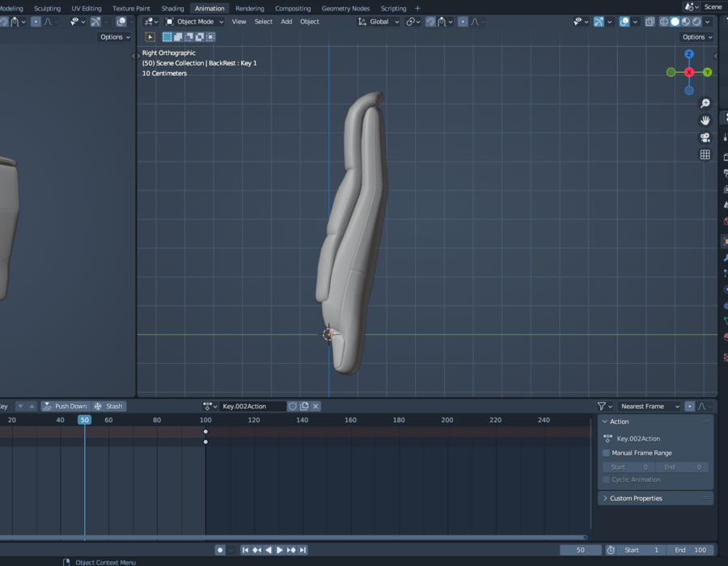Image resolution: width=728 pixels, height=566 pixels.
Task: Click the pan hand icon in viewport
Action: (705, 120)
